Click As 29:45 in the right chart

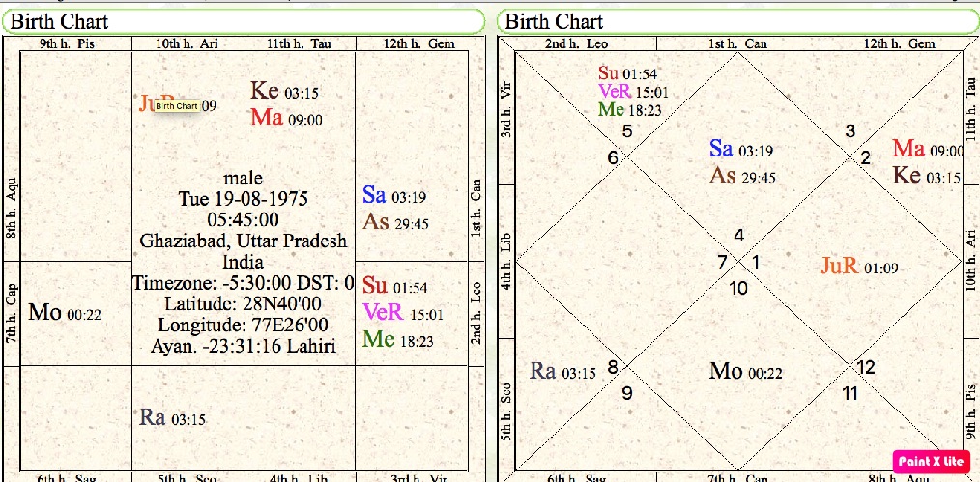742,176
